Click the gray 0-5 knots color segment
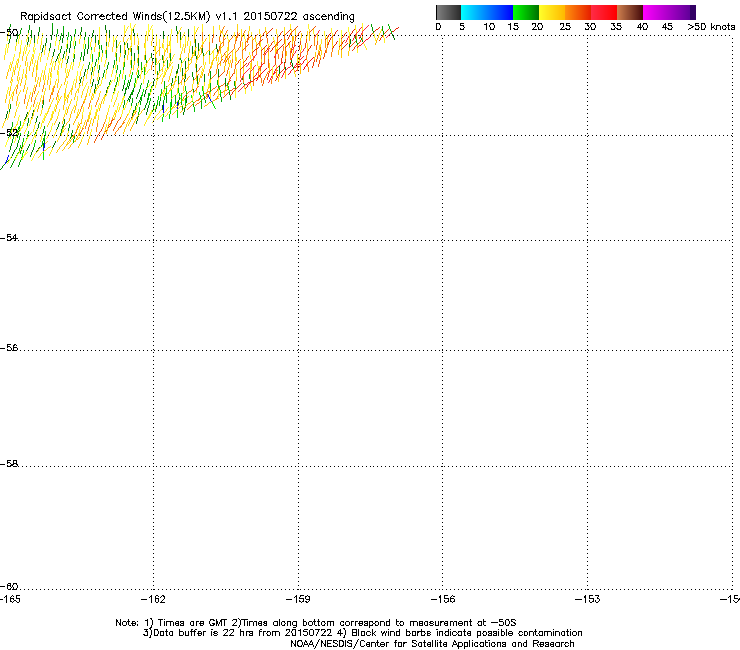This screenshot has height=650, width=740. 448,12
